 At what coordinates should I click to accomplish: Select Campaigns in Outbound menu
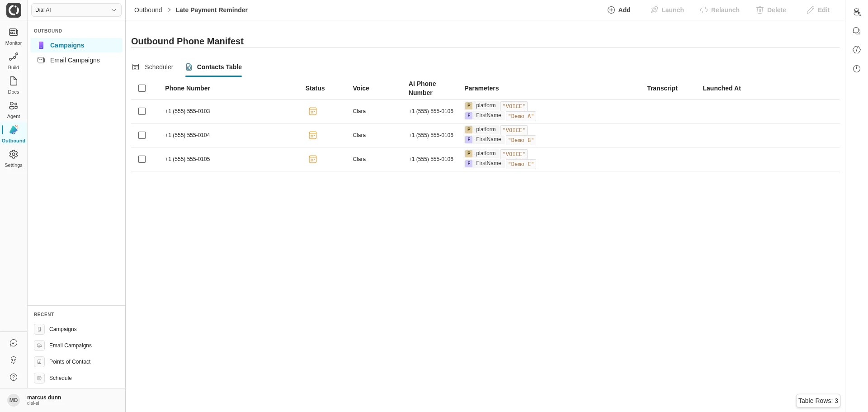pos(76,45)
